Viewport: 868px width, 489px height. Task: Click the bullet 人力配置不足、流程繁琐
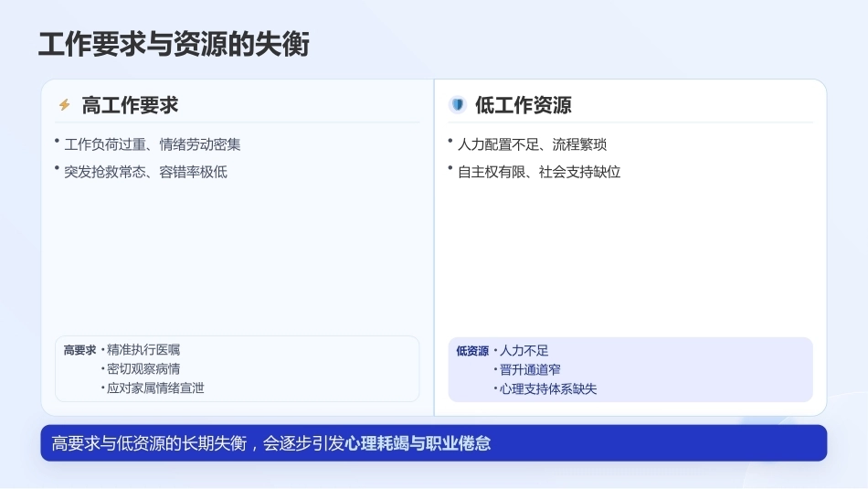click(x=532, y=144)
